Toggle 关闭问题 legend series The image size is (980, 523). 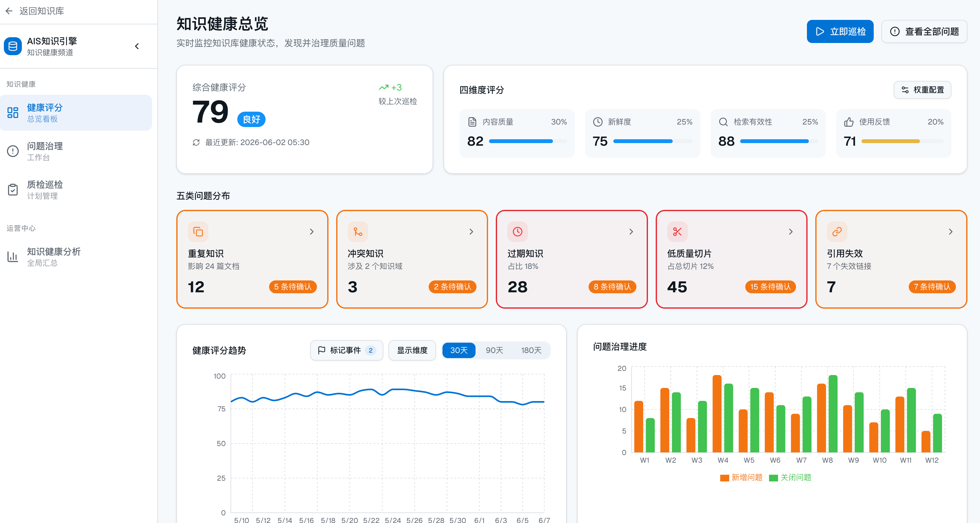(790, 478)
